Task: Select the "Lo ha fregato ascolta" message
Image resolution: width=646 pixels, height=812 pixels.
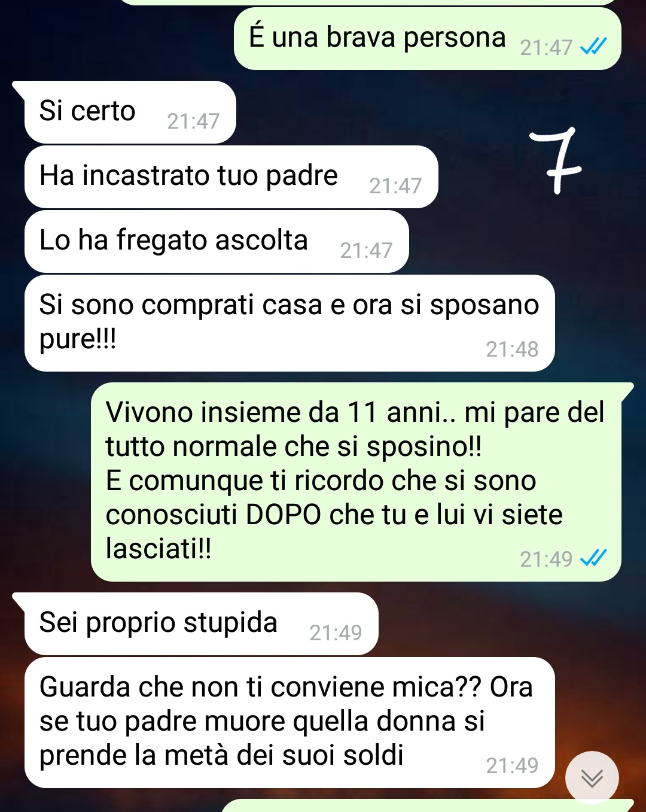Action: point(217,242)
